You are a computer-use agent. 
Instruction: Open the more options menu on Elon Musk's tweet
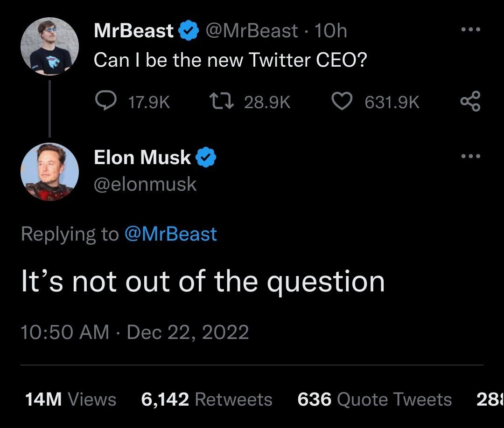pos(470,156)
